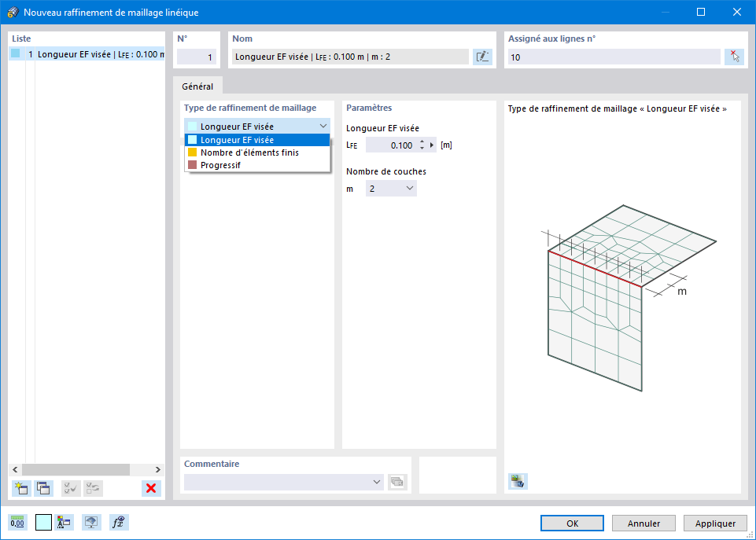Choose the 'Progressif' refinement type
756x540 pixels.
coord(257,165)
